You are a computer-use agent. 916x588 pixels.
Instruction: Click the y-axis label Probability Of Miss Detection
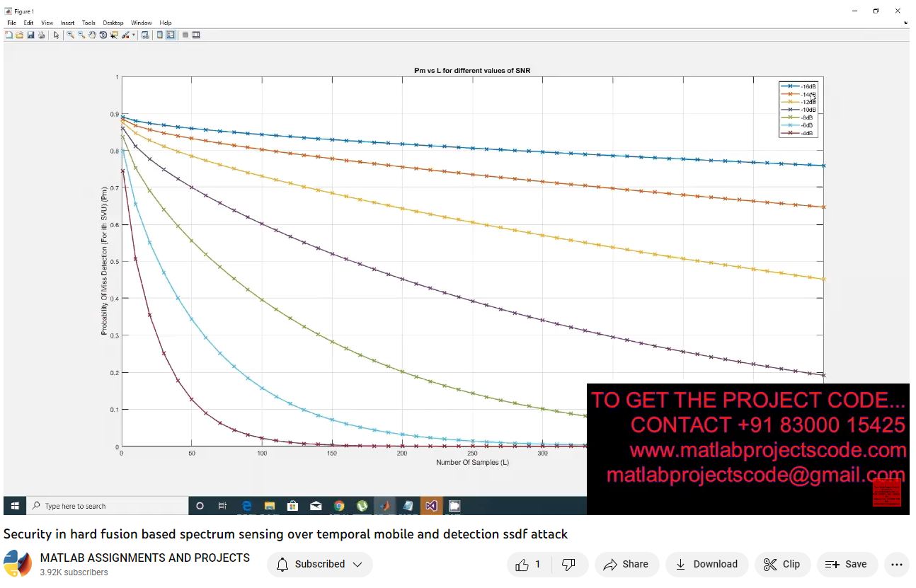[104, 261]
